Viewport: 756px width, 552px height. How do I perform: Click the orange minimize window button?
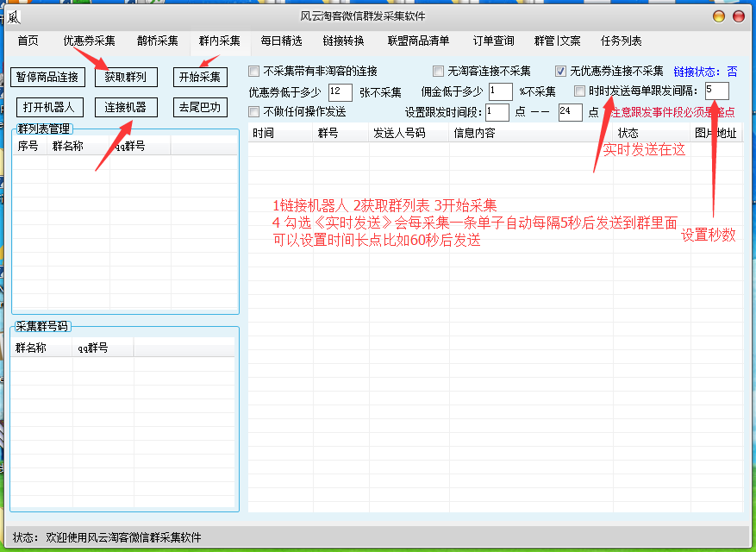click(718, 16)
